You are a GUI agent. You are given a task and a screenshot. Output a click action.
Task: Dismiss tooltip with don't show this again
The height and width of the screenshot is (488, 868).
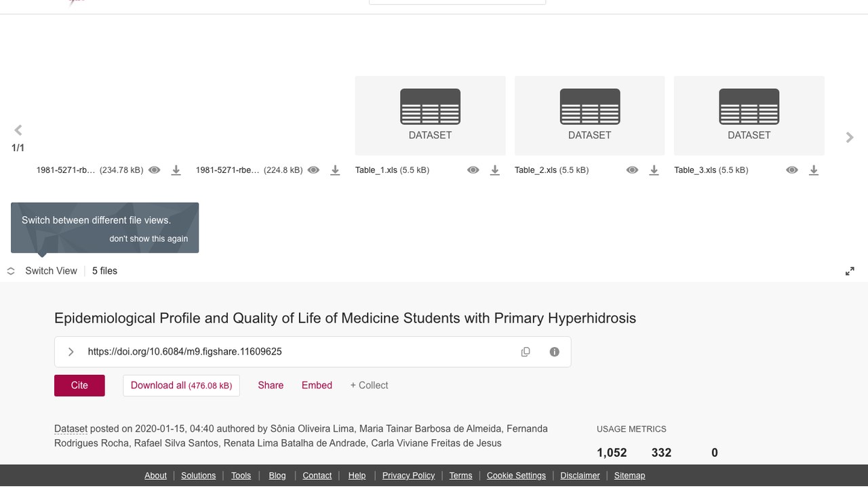click(x=149, y=239)
